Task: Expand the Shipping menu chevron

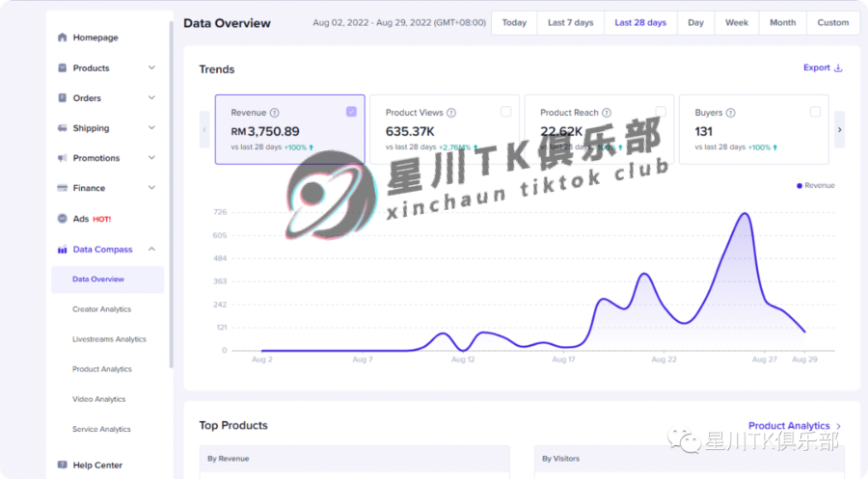Action: tap(151, 128)
